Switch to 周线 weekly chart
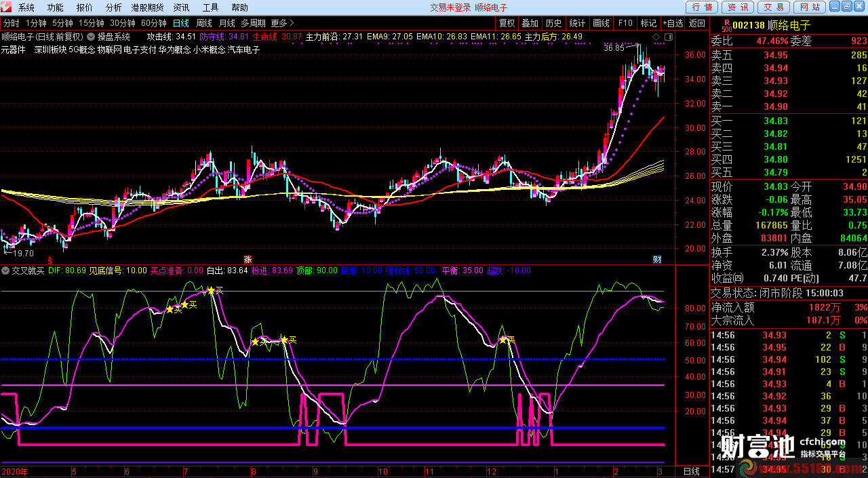Image resolution: width=868 pixels, height=478 pixels. [x=204, y=23]
